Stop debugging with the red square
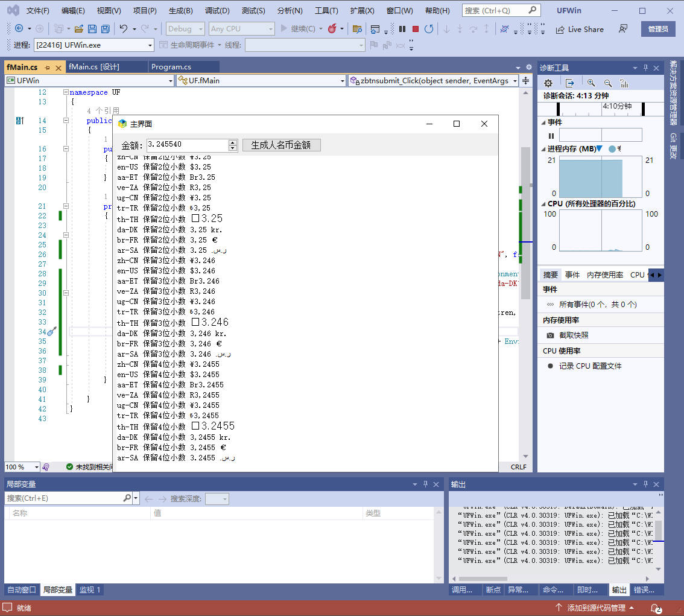 pos(415,29)
